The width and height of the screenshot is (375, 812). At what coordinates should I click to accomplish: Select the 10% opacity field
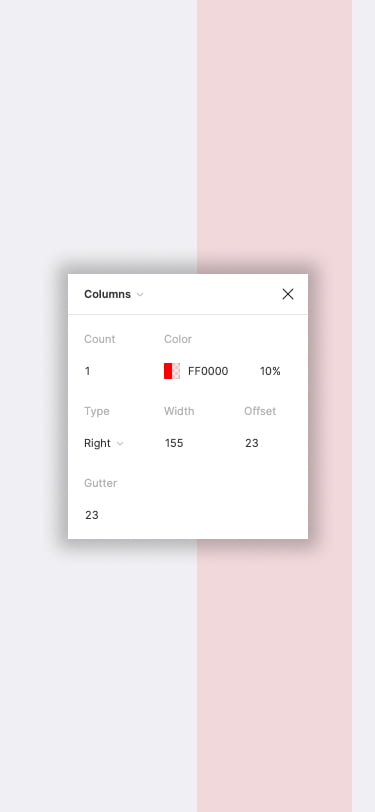pos(270,371)
